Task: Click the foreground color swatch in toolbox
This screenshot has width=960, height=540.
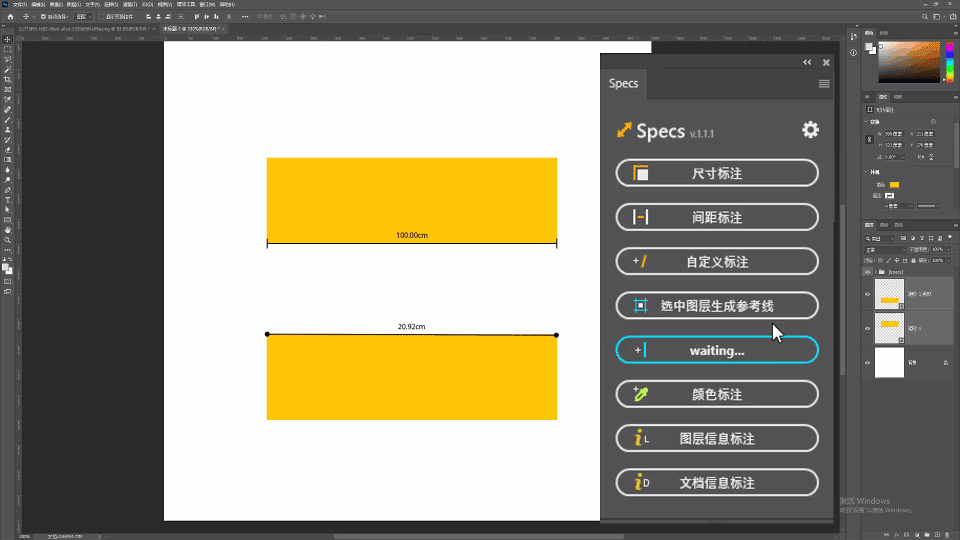Action: pos(6,267)
